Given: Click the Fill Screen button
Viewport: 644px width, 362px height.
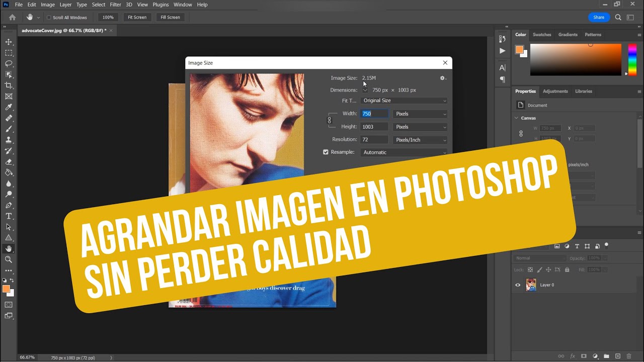Looking at the screenshot, I should click(x=170, y=17).
